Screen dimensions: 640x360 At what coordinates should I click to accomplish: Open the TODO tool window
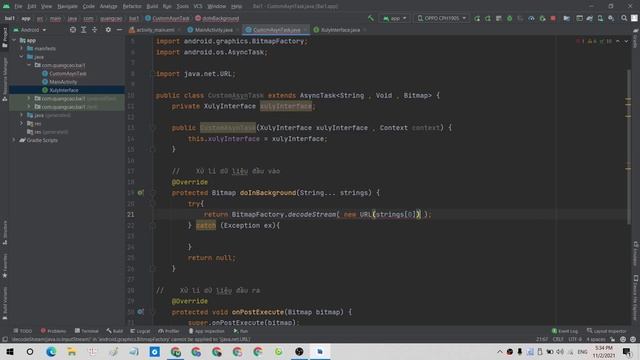tap(22, 331)
